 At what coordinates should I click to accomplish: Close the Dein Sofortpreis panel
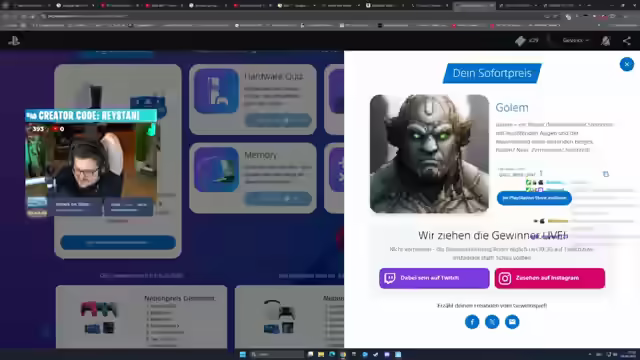click(627, 64)
